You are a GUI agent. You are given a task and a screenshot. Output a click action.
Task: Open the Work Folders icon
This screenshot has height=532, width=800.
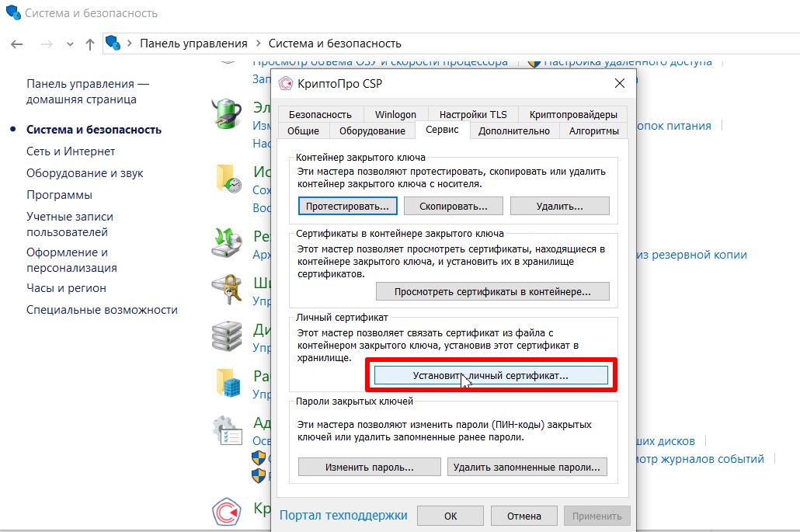click(x=228, y=383)
